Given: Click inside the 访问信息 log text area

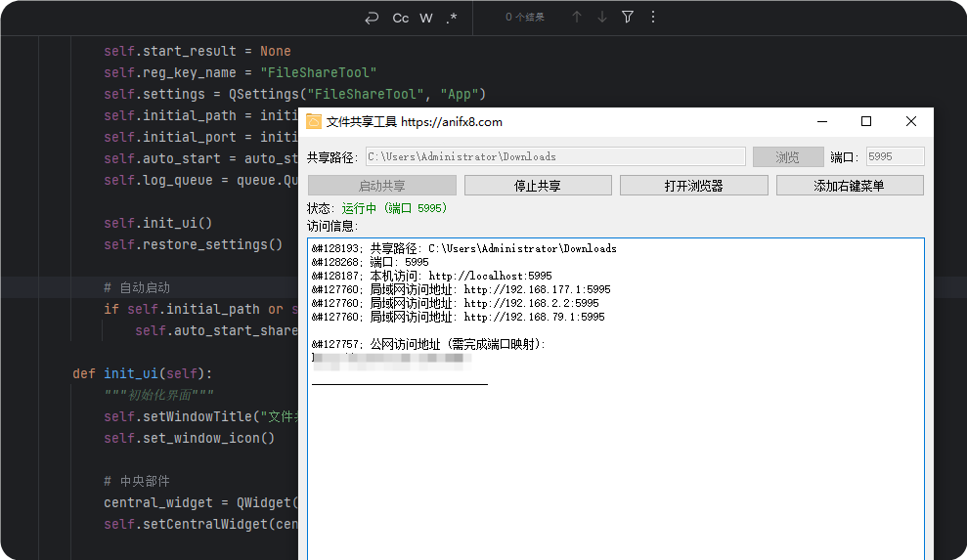Looking at the screenshot, I should click(616, 459).
